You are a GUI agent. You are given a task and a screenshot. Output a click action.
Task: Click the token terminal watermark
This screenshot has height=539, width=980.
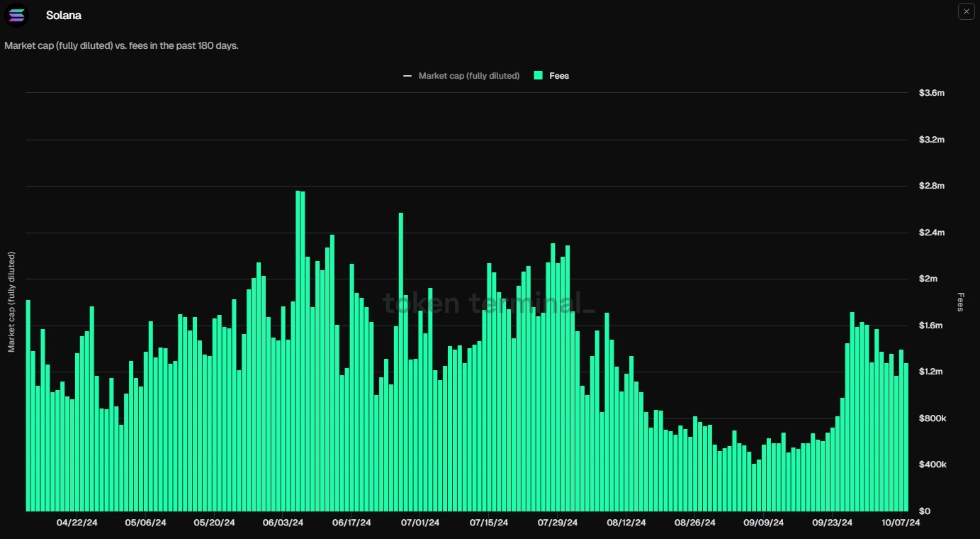(489, 303)
